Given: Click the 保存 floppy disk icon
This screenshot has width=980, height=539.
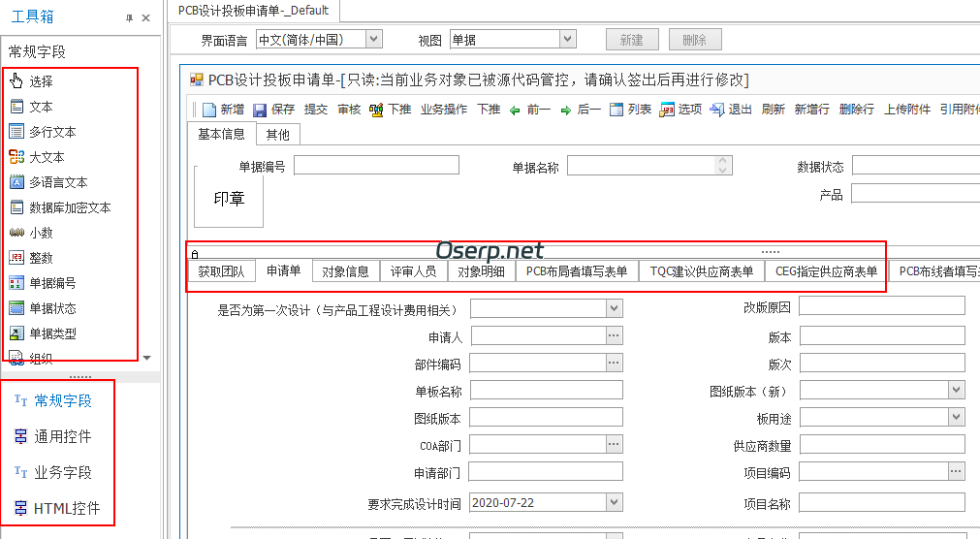Looking at the screenshot, I should [x=260, y=111].
